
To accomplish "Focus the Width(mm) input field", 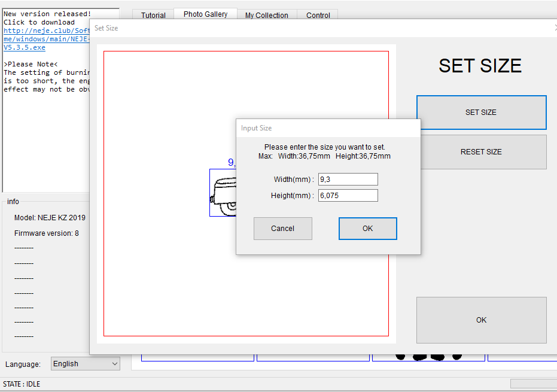I will [x=348, y=180].
